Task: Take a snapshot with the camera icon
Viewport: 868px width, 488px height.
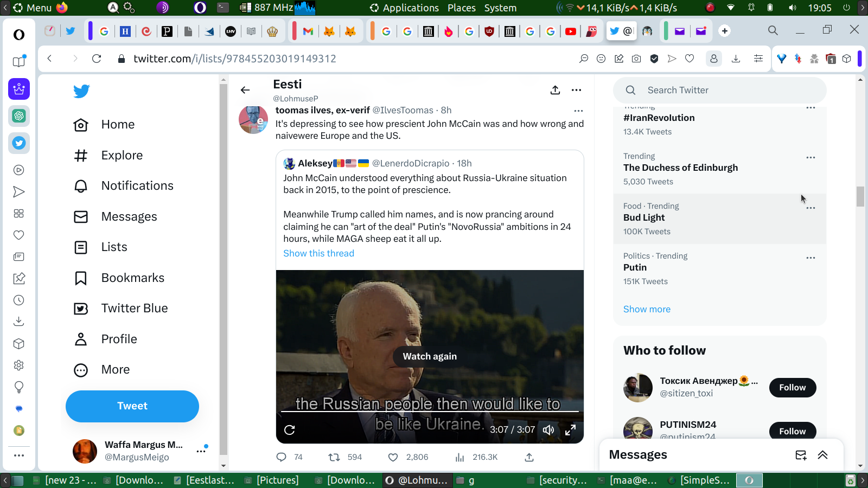Action: (636, 59)
